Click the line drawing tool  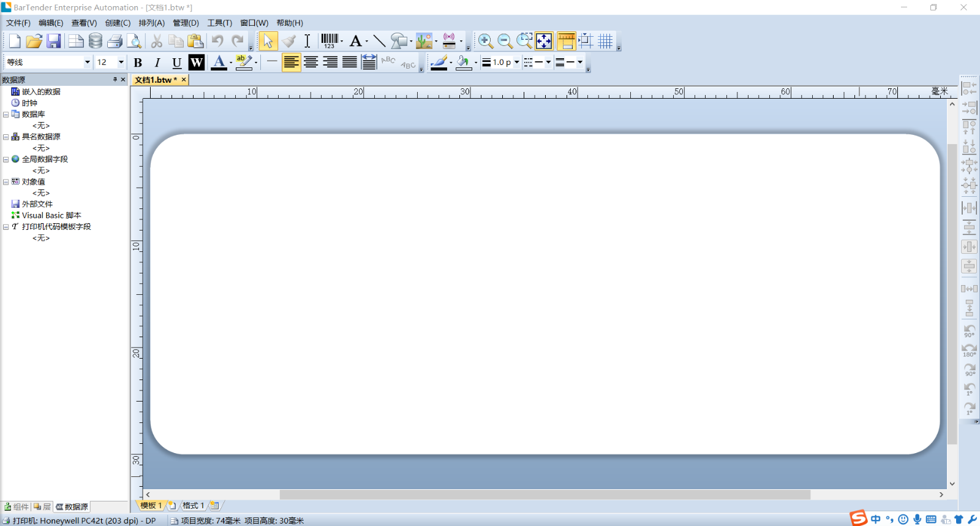point(379,41)
